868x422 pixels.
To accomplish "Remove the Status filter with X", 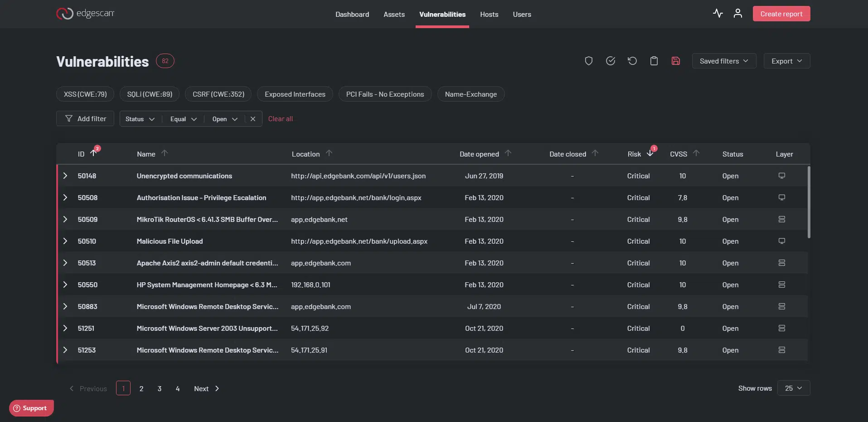I will 253,119.
